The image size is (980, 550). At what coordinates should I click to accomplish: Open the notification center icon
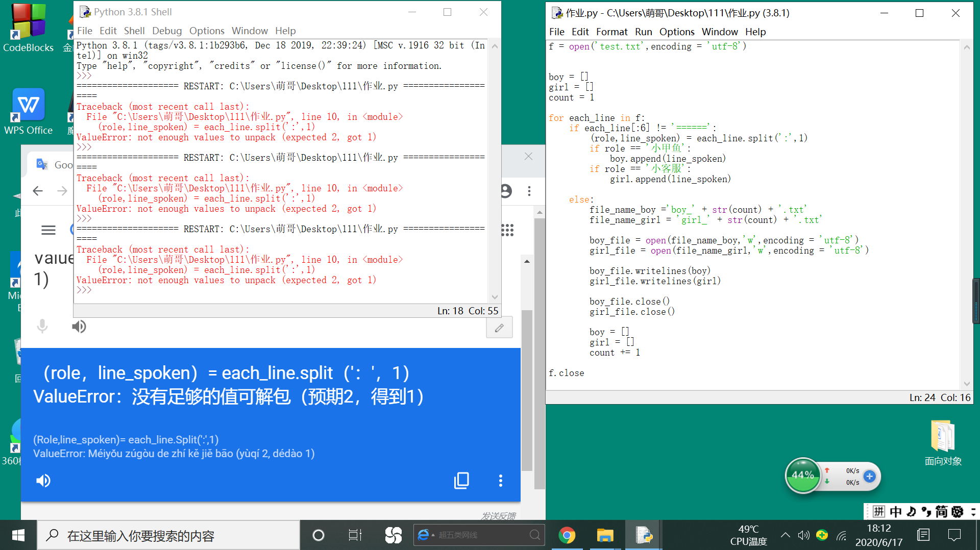(x=954, y=535)
